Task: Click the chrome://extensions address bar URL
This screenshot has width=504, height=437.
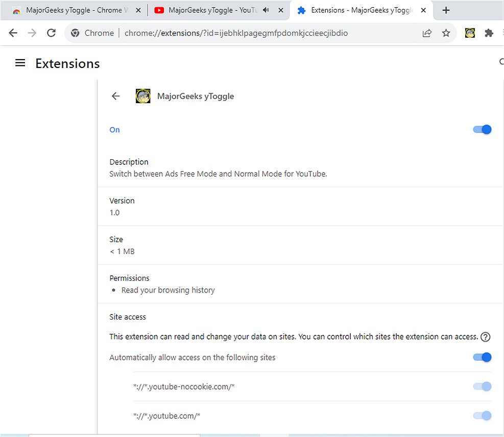Action: [236, 33]
